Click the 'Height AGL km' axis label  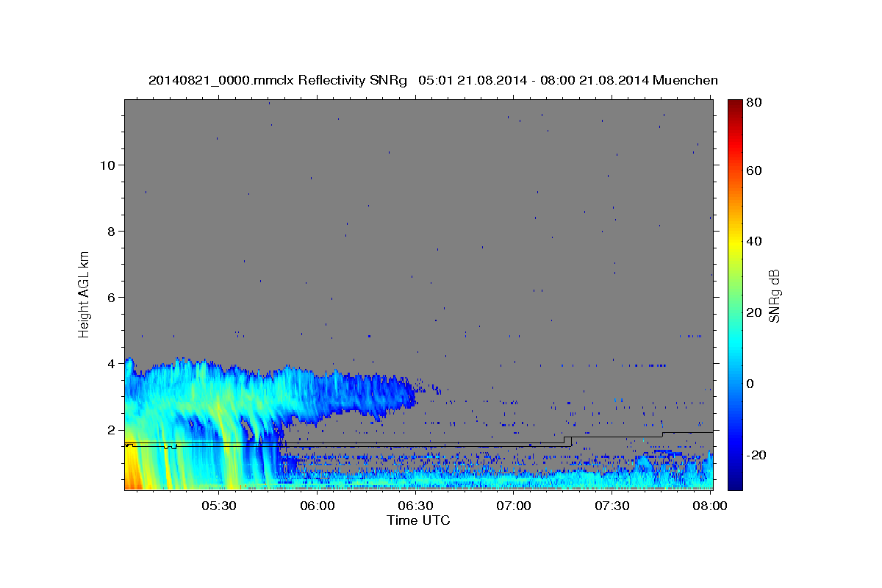tap(85, 293)
